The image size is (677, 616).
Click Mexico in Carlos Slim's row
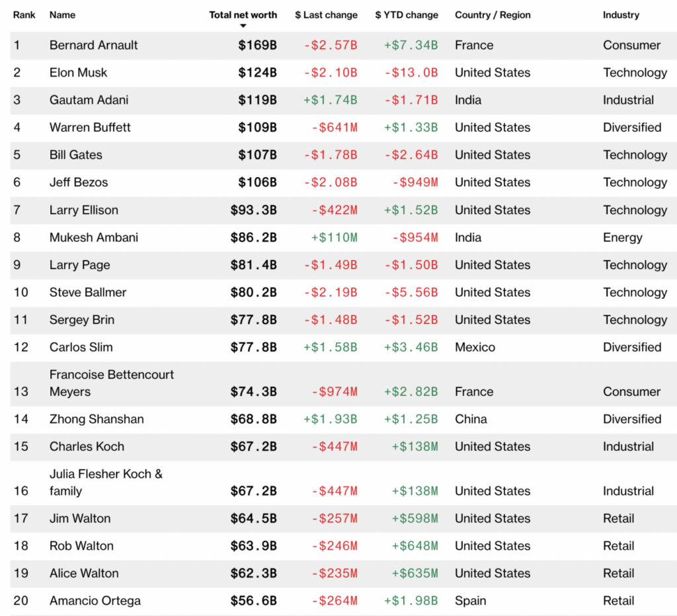point(475,347)
